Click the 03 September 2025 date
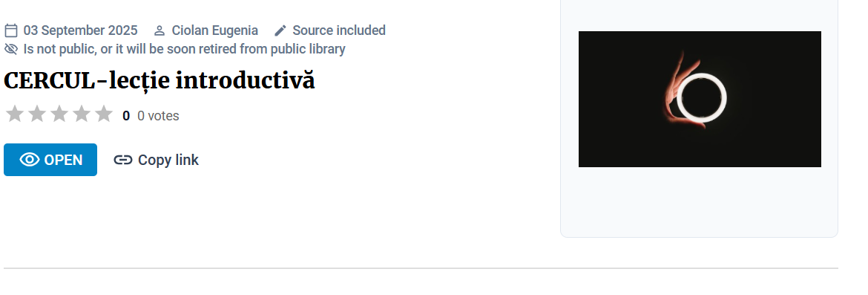868x295 pixels. click(x=80, y=30)
